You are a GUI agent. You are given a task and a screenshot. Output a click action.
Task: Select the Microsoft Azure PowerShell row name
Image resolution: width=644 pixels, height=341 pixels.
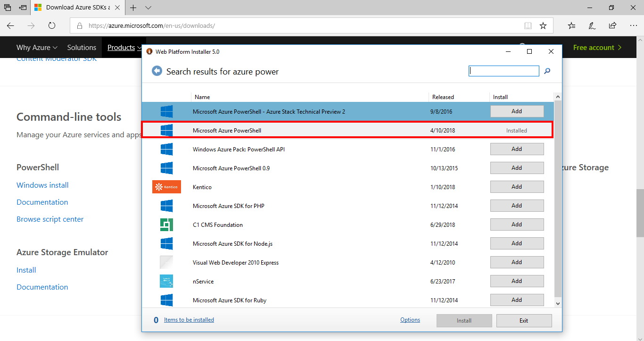click(x=227, y=131)
